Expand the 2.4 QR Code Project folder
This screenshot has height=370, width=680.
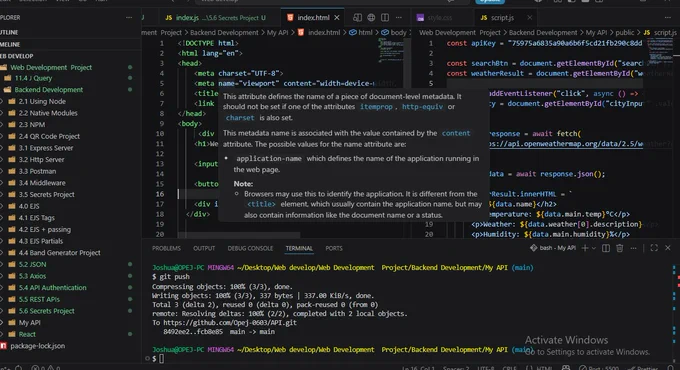pos(49,137)
